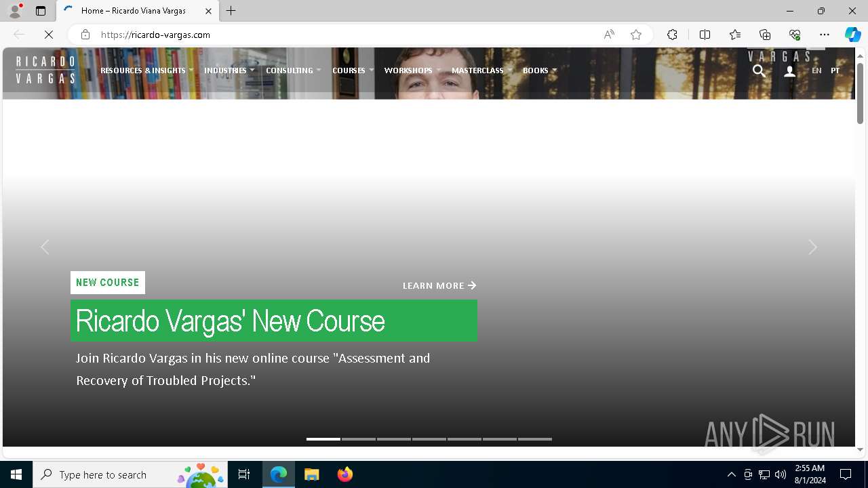Expand the Books menu
This screenshot has height=488, width=868.
(x=539, y=70)
